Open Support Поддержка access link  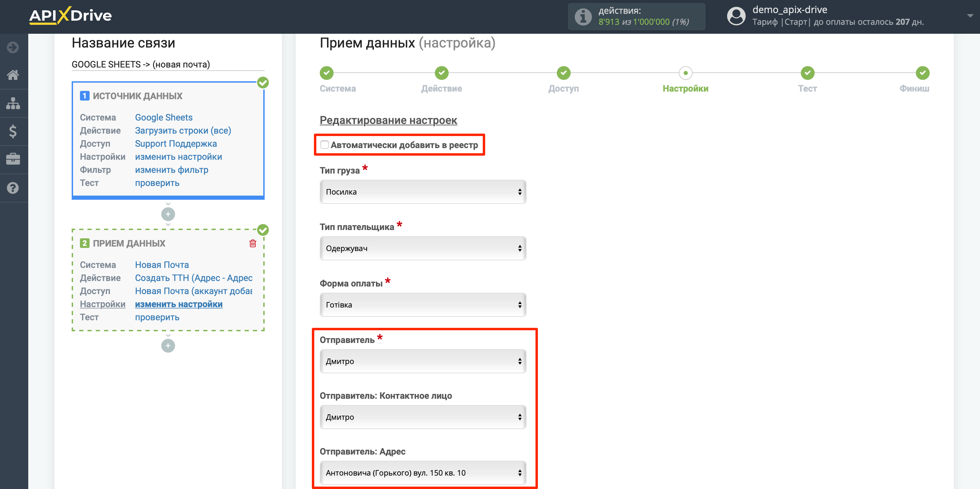pos(176,144)
